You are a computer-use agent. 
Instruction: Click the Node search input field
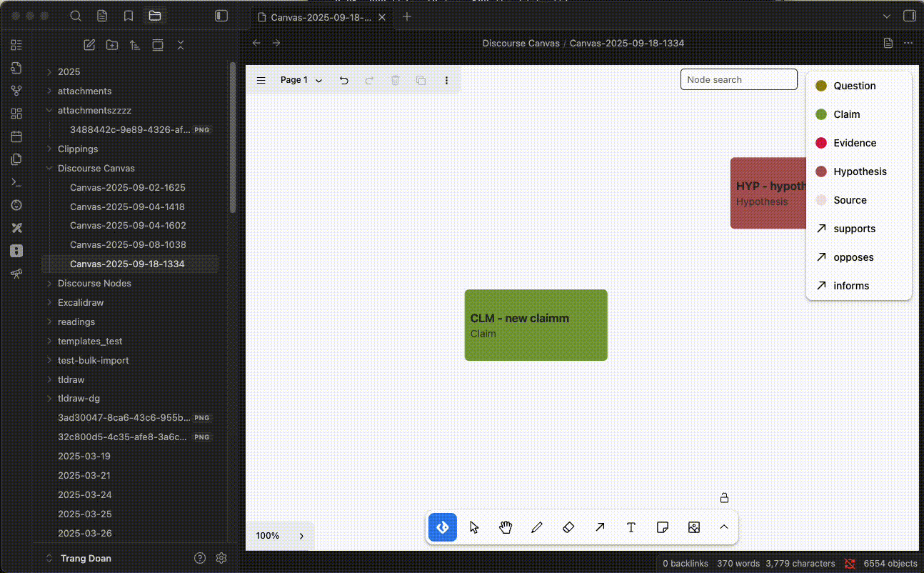click(738, 79)
